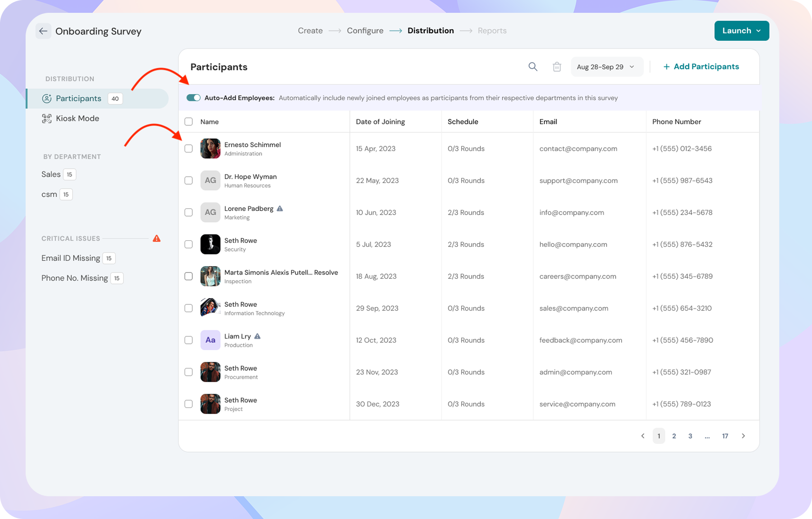The image size is (812, 519).
Task: Click the Email column header
Action: click(x=548, y=122)
